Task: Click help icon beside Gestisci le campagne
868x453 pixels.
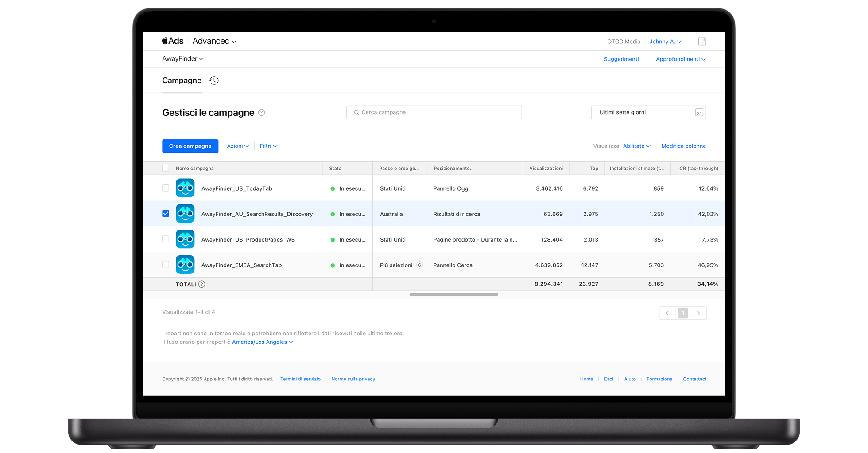Action: click(x=262, y=113)
